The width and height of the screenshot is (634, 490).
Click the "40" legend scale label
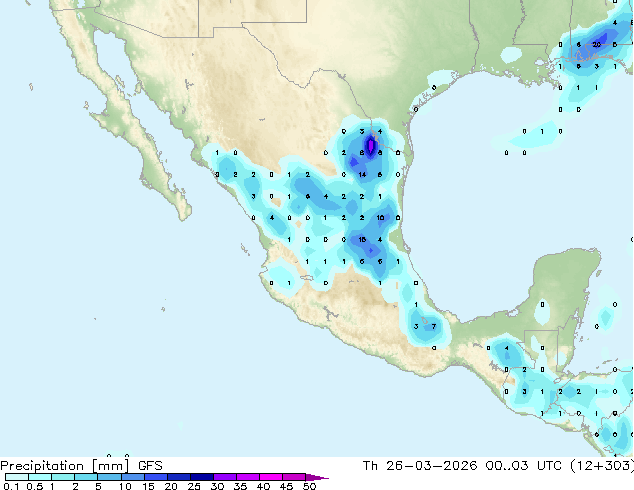pyautogui.click(x=263, y=486)
